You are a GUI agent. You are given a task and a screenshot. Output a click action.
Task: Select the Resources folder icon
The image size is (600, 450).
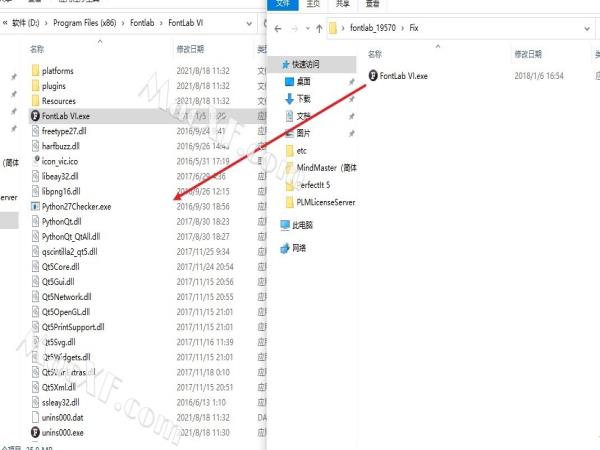pyautogui.click(x=36, y=101)
